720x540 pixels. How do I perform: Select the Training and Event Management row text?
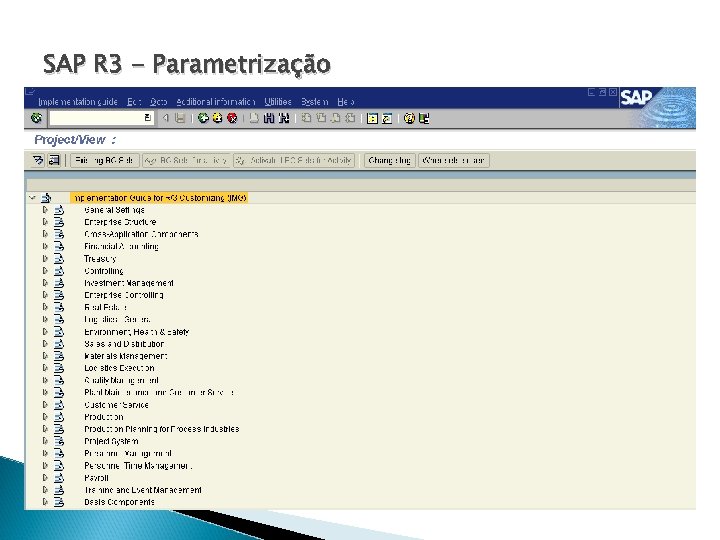[x=142, y=490]
